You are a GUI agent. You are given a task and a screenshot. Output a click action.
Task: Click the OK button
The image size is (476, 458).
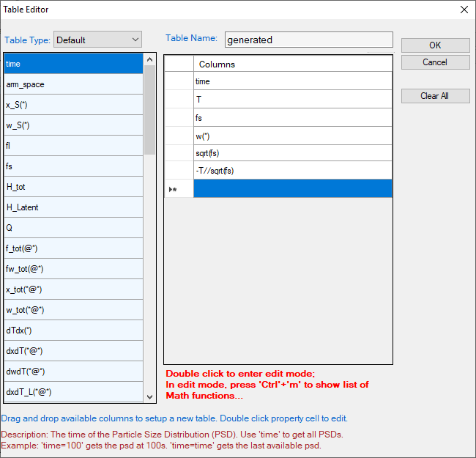tap(435, 45)
